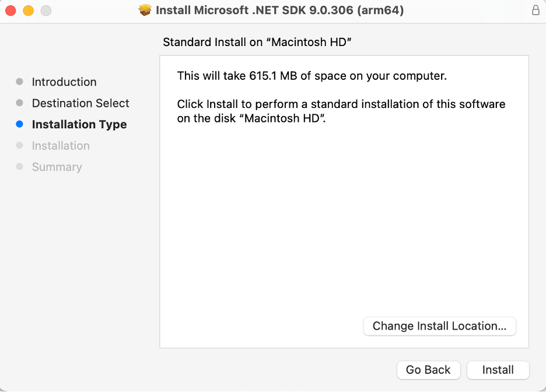Image resolution: width=546 pixels, height=392 pixels.
Task: Select the bold Installation Type step label
Action: [79, 124]
